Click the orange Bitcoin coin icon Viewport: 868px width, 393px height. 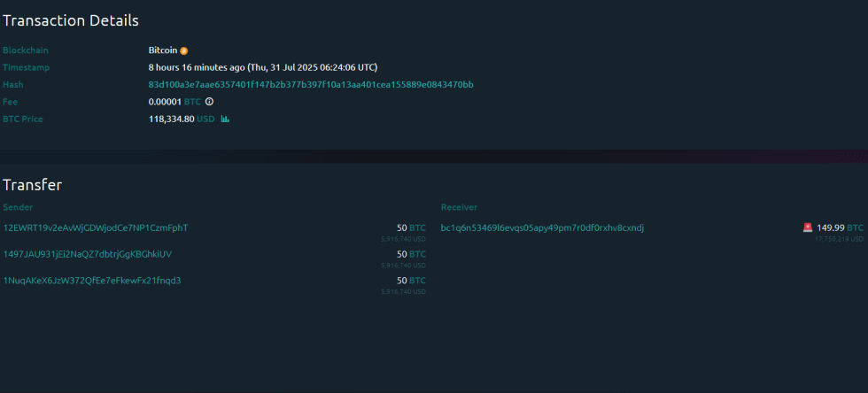pos(184,51)
